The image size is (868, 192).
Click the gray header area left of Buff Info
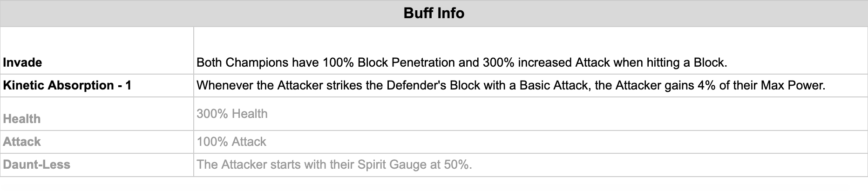coord(201,13)
